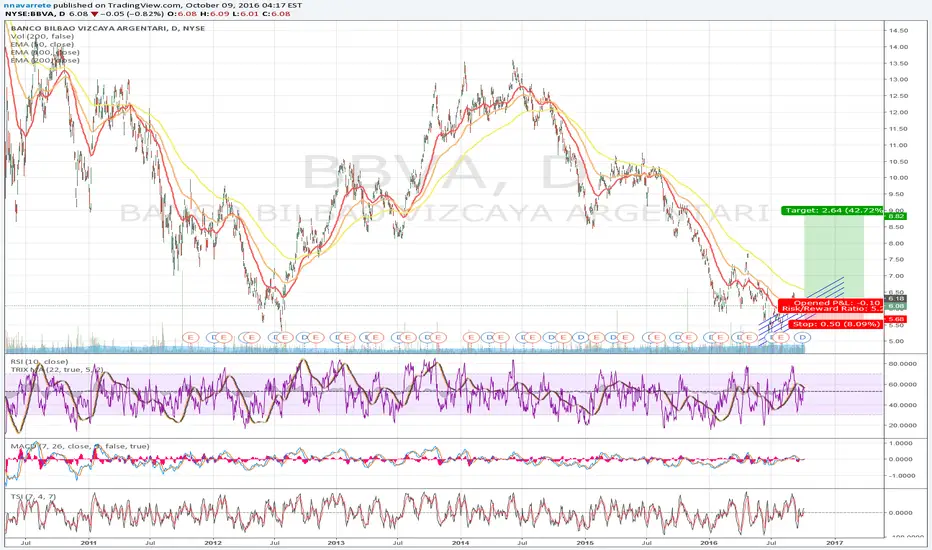Click the TRIX MA (22, true, 5, 2) label

point(57,370)
